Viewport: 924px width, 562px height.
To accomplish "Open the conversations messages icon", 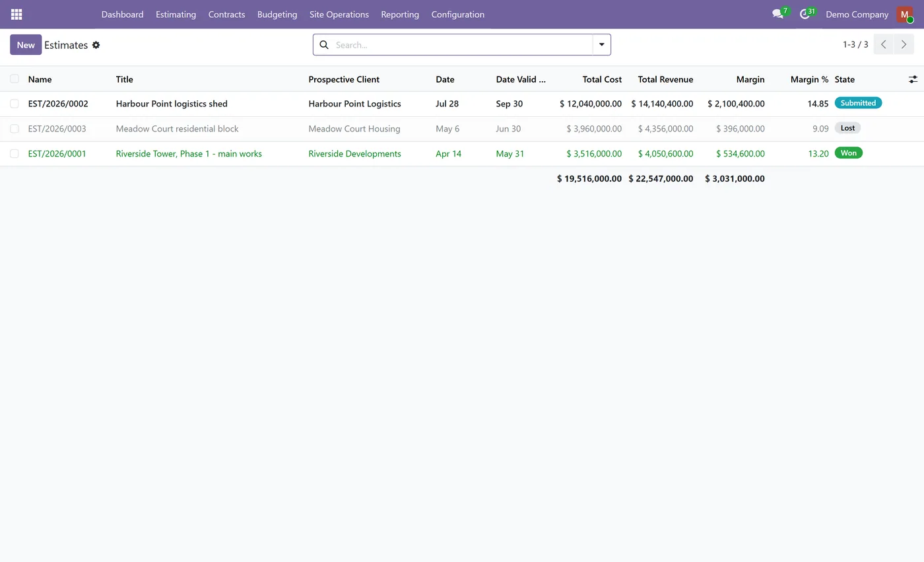I will coord(778,14).
